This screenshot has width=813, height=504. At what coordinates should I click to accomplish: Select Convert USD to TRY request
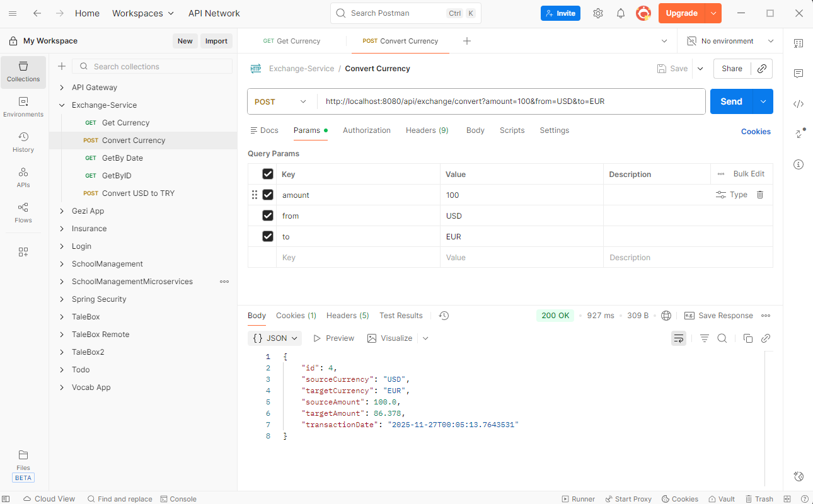(138, 193)
